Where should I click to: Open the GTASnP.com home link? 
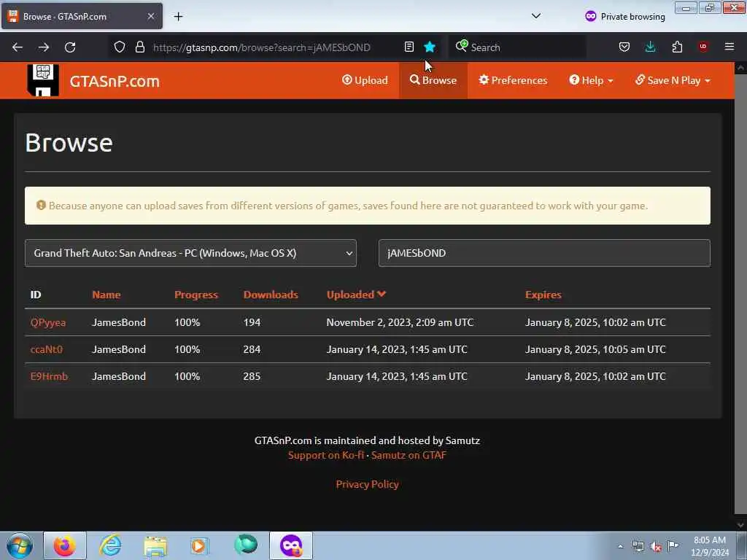click(115, 82)
